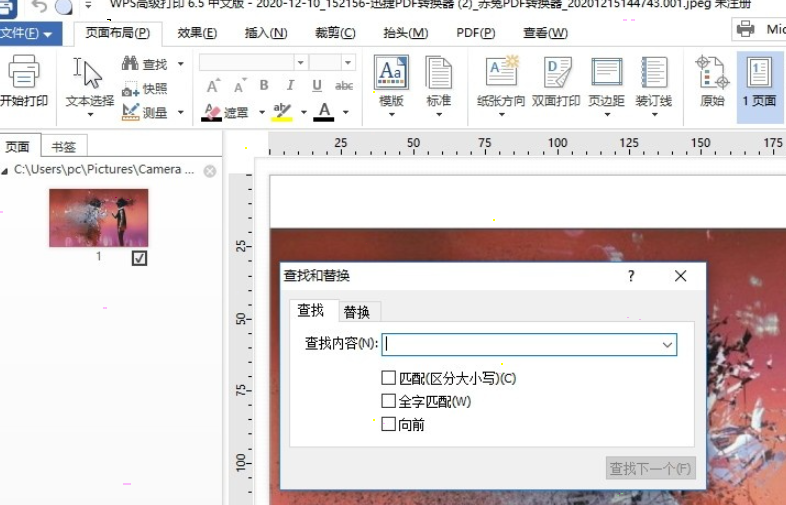Switch to View (查看) tab
The height and width of the screenshot is (505, 786).
(x=545, y=34)
